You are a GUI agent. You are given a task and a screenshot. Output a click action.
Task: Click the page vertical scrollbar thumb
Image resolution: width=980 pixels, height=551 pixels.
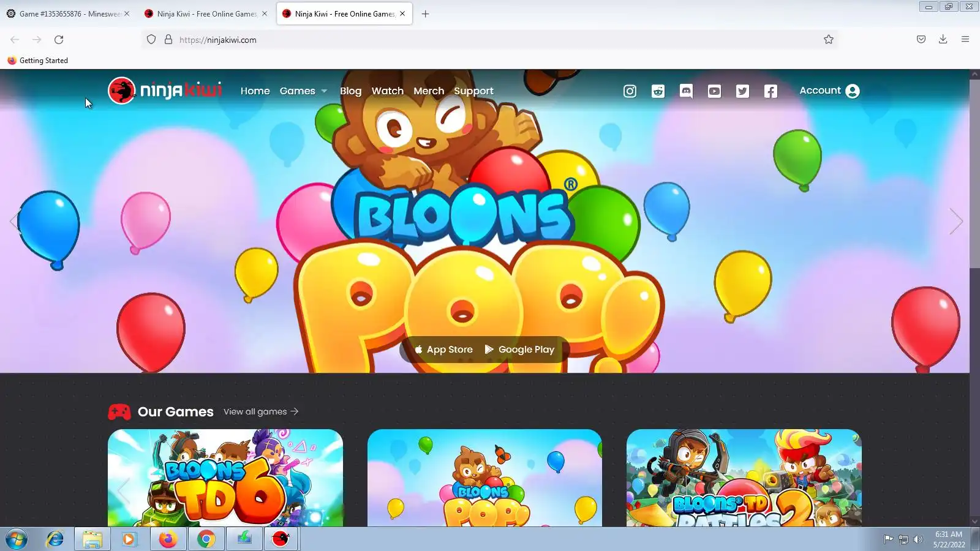pos(974,173)
